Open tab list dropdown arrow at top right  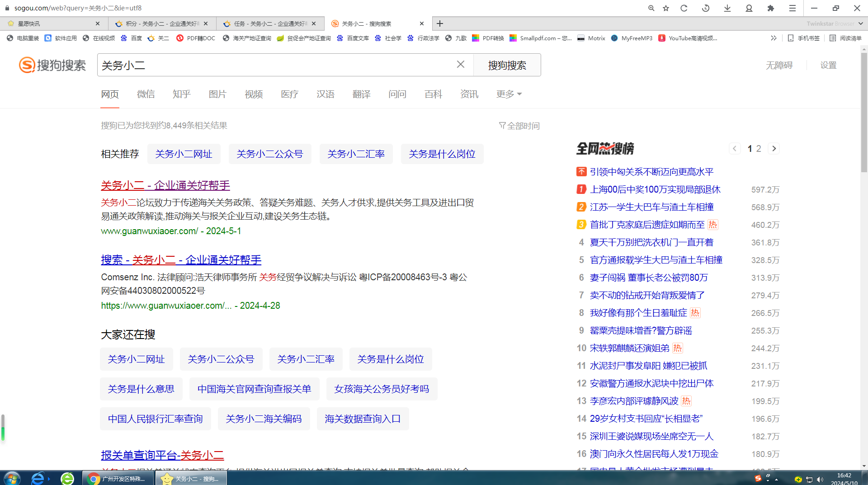coord(860,24)
